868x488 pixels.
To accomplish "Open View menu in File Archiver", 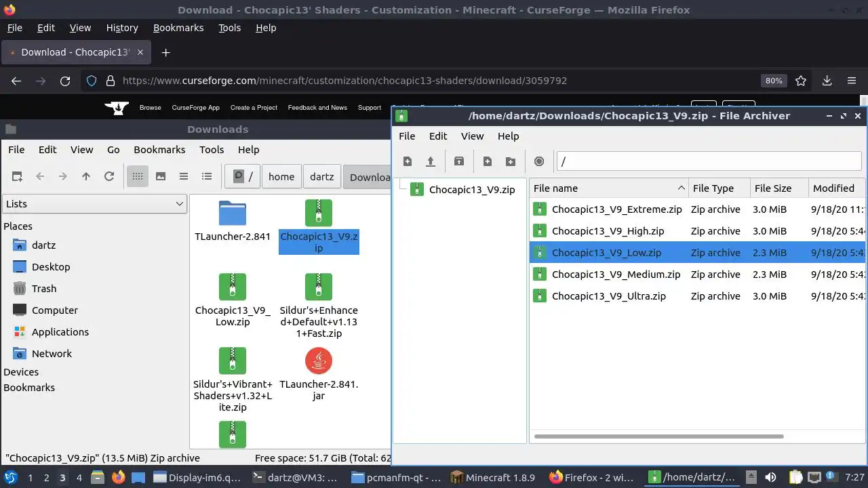I will click(x=472, y=136).
